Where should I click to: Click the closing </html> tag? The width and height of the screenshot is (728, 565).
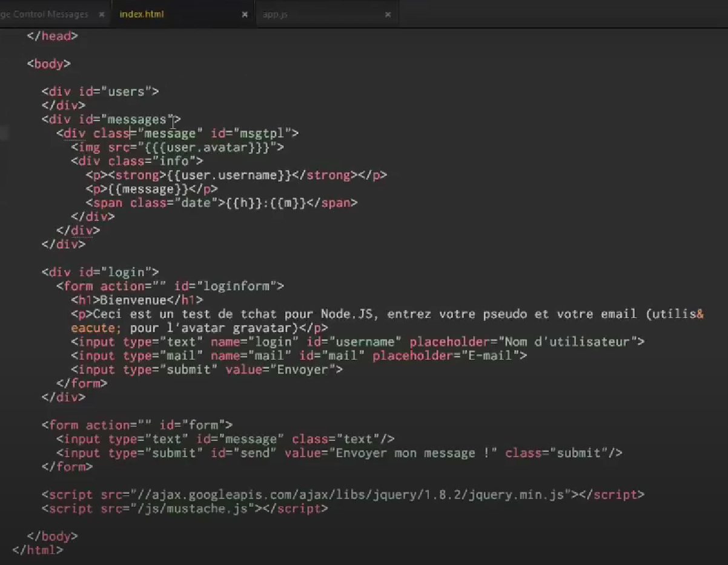(38, 550)
